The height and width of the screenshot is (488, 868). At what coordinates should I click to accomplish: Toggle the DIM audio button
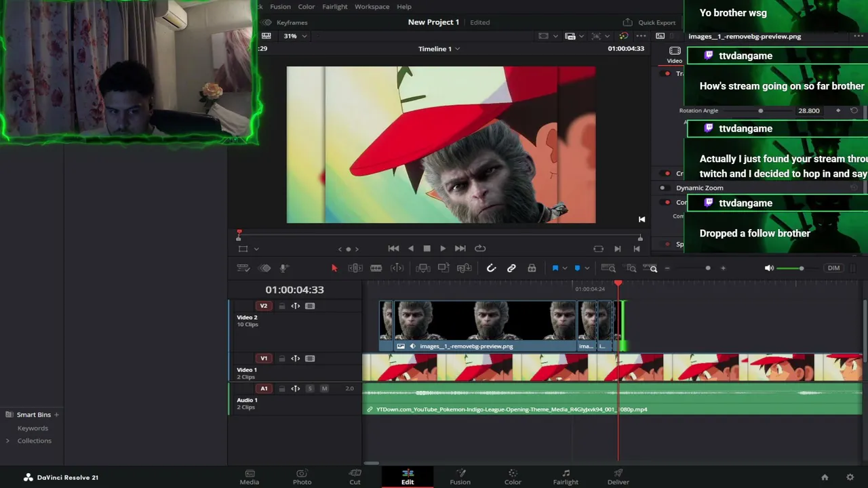pos(833,268)
